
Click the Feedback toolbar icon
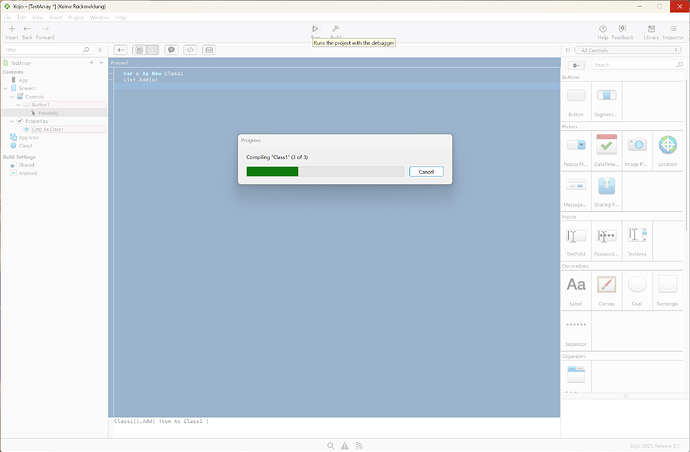tap(623, 29)
